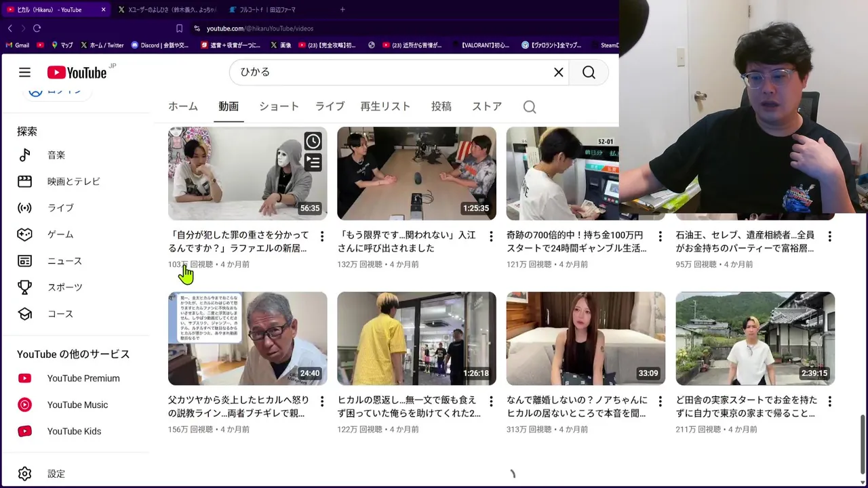Open YouTube Kids
Viewport: 868px width, 488px height.
(75, 431)
